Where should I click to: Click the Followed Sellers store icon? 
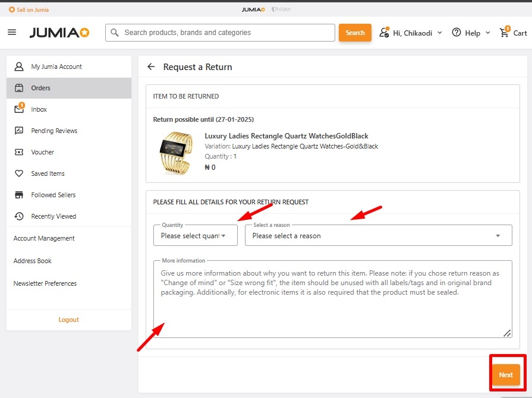pos(19,195)
